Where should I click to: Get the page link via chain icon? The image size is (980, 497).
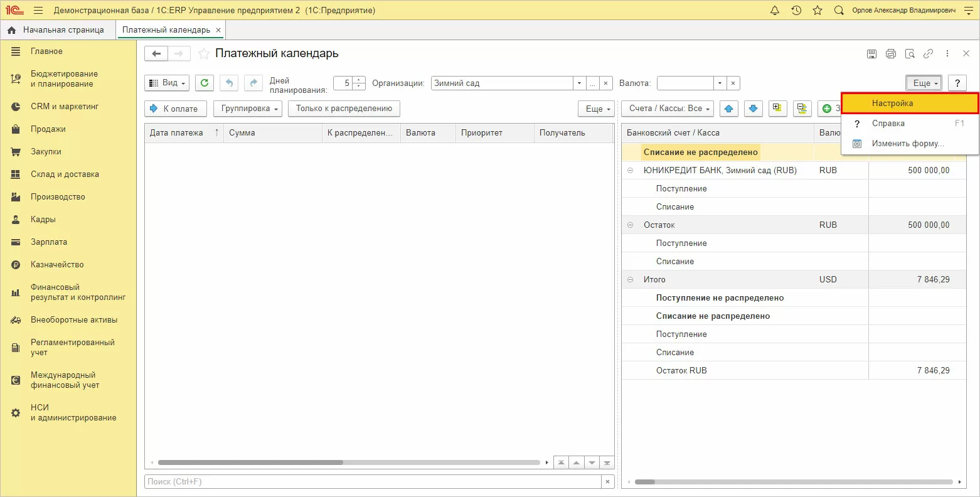[928, 54]
